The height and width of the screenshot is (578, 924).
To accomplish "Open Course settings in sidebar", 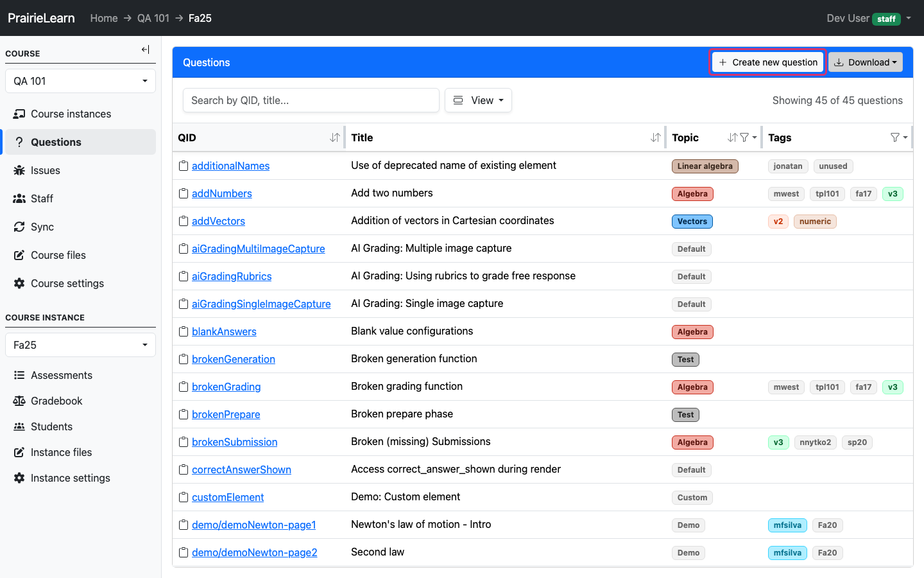I will click(x=67, y=283).
